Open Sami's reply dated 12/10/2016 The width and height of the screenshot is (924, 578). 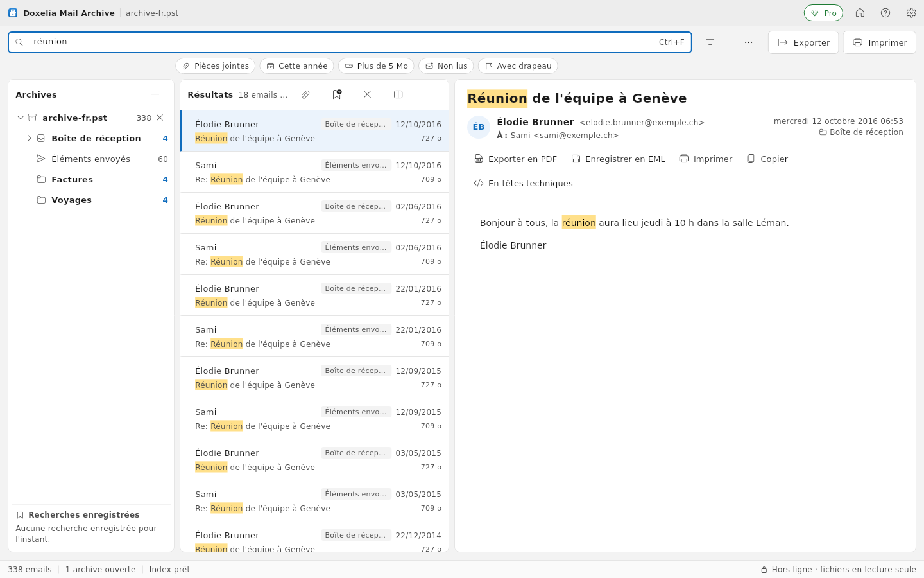pyautogui.click(x=314, y=172)
